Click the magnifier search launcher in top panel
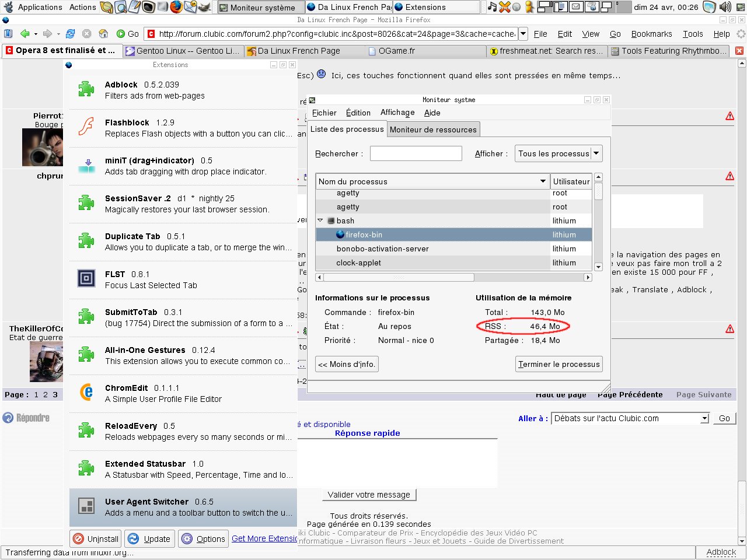 click(120, 7)
